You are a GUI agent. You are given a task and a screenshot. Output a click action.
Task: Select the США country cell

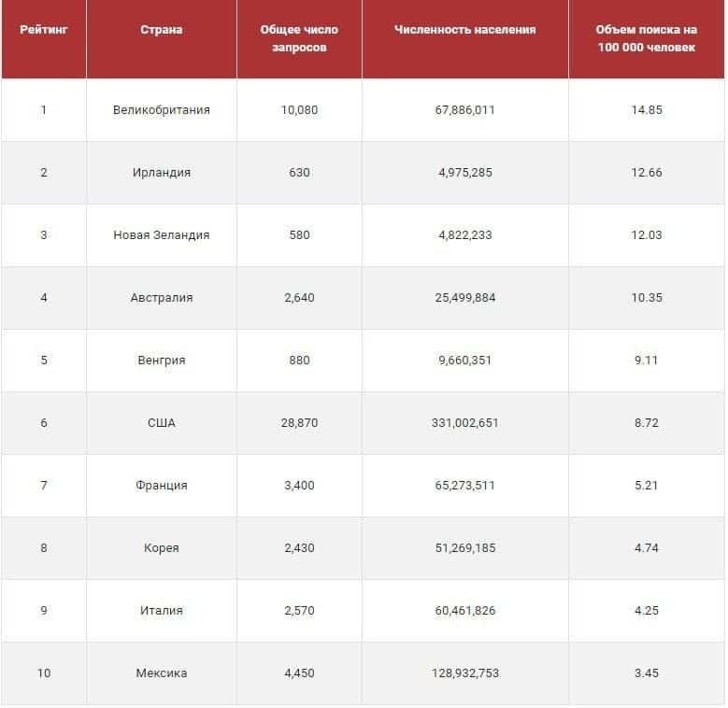pos(162,423)
